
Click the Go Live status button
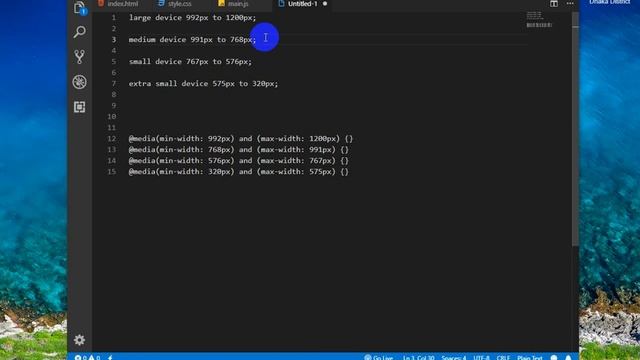[x=379, y=358]
